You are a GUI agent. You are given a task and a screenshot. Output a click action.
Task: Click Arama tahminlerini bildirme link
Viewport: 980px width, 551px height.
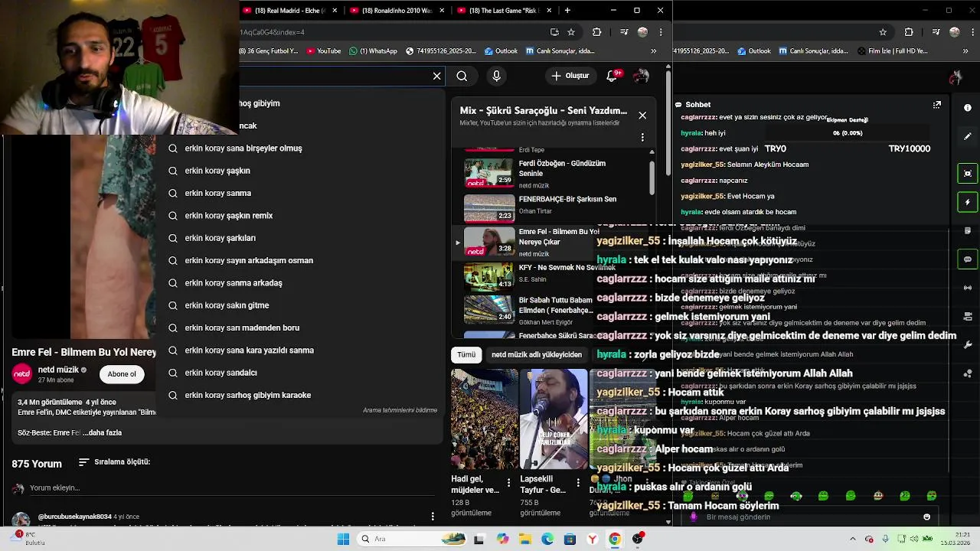point(400,410)
